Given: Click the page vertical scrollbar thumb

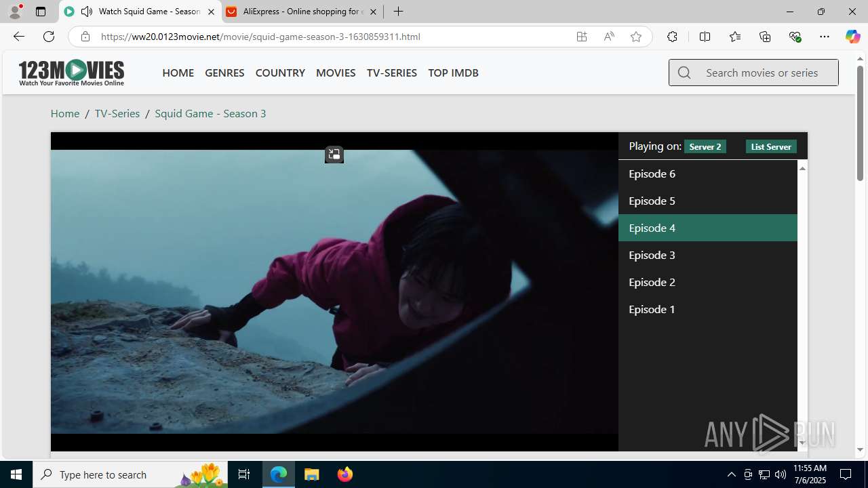Looking at the screenshot, I should 860,123.
